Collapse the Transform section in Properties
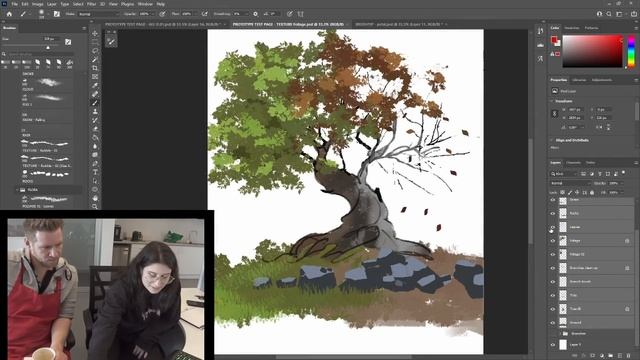 click(x=552, y=101)
